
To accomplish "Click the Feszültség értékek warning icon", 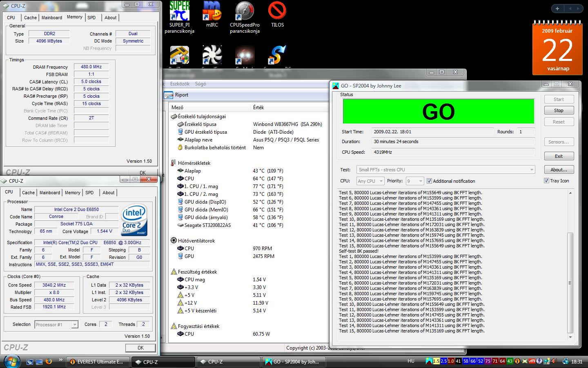I will point(174,272).
